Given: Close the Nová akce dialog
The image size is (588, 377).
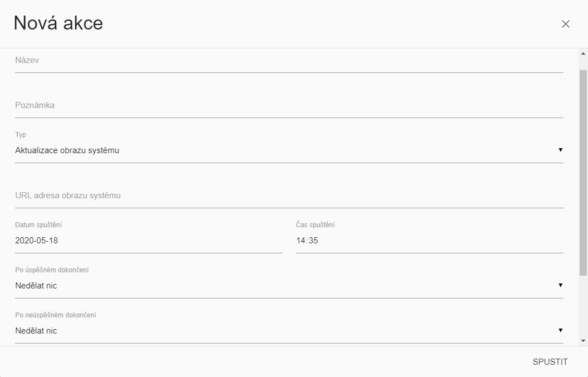Looking at the screenshot, I should (566, 24).
